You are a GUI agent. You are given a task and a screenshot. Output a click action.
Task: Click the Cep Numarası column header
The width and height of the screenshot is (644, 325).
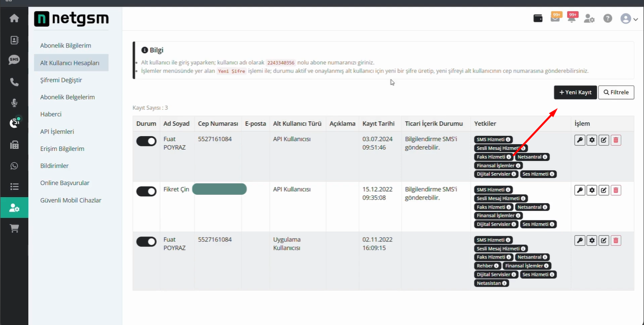pyautogui.click(x=218, y=123)
